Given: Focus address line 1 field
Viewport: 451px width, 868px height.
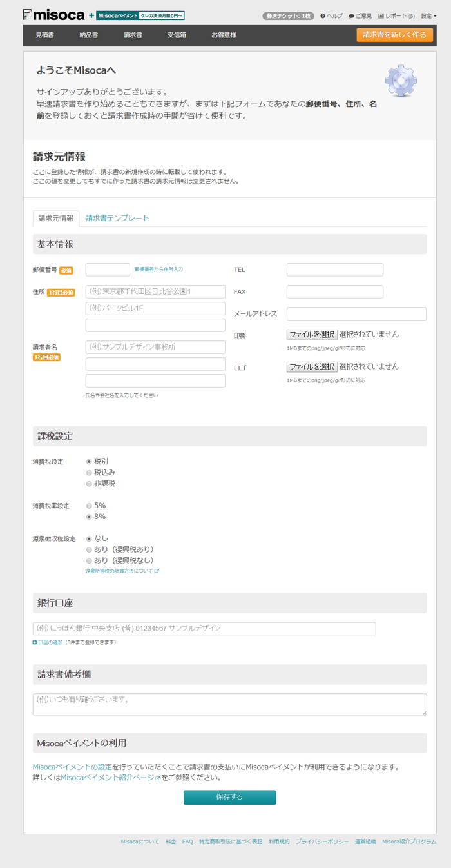Looking at the screenshot, I should pos(155,291).
